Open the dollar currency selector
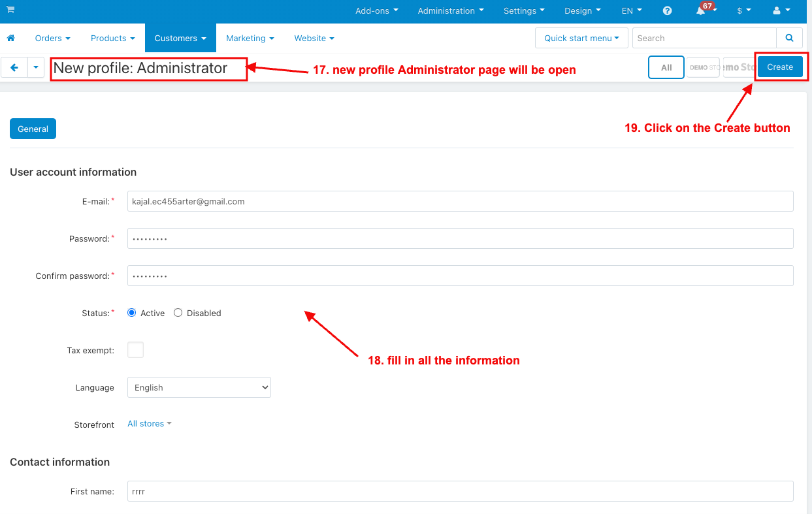This screenshot has height=514, width=812. [x=743, y=10]
